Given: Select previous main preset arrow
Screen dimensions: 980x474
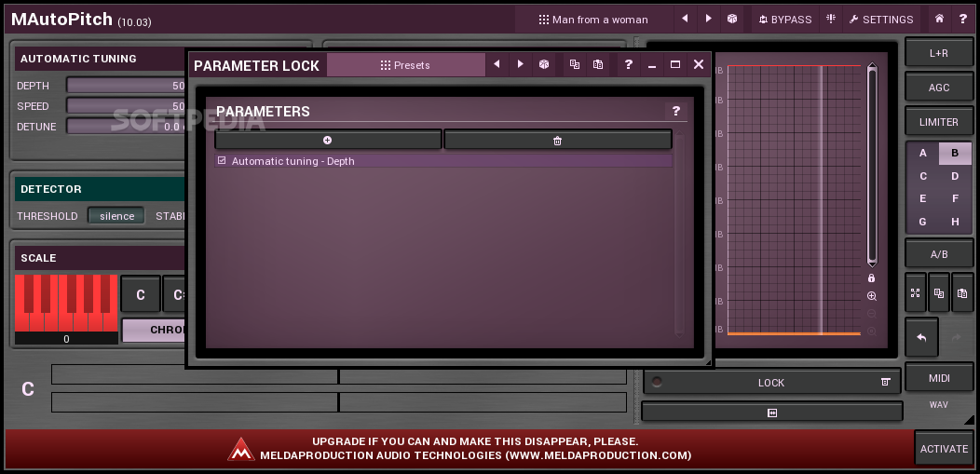Looking at the screenshot, I should pos(685,19).
